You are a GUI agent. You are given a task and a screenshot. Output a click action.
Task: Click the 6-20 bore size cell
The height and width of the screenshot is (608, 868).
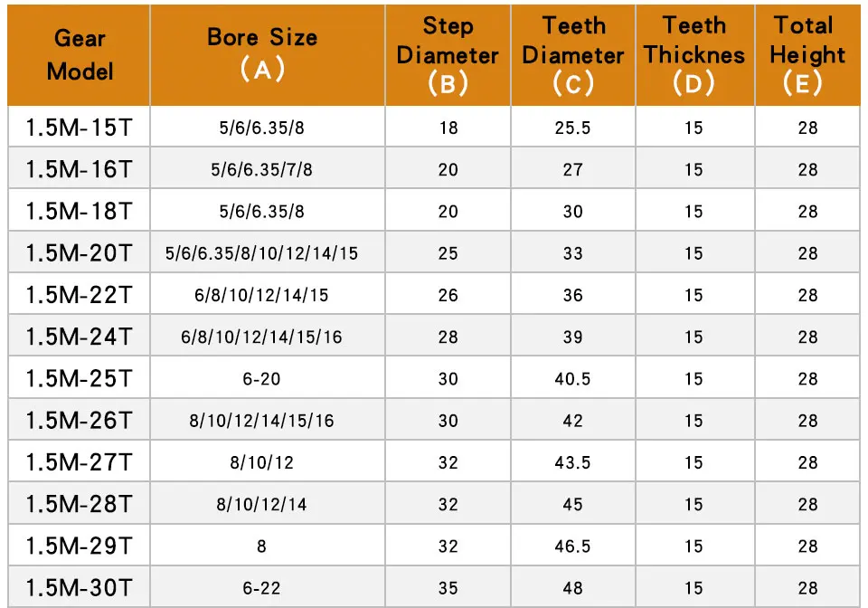262,378
